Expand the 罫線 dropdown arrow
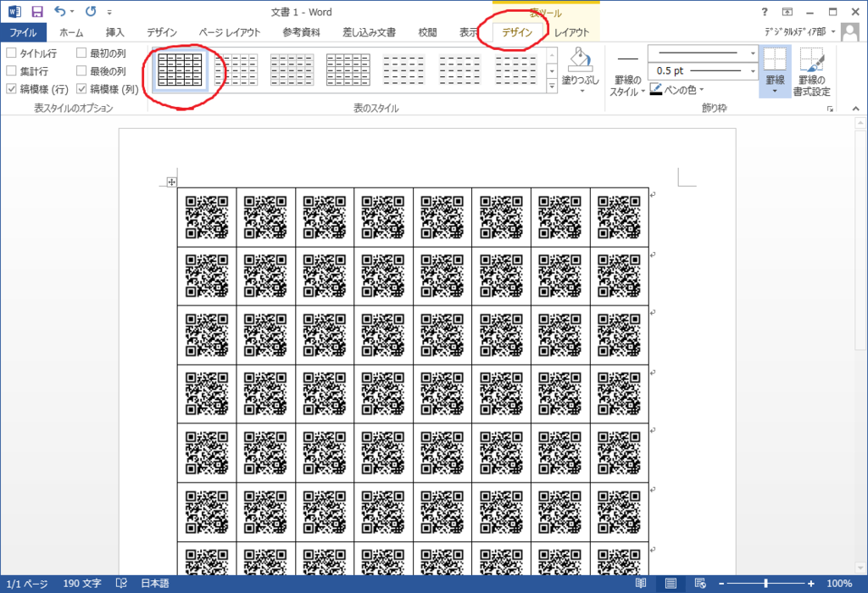868x593 pixels. click(x=775, y=92)
